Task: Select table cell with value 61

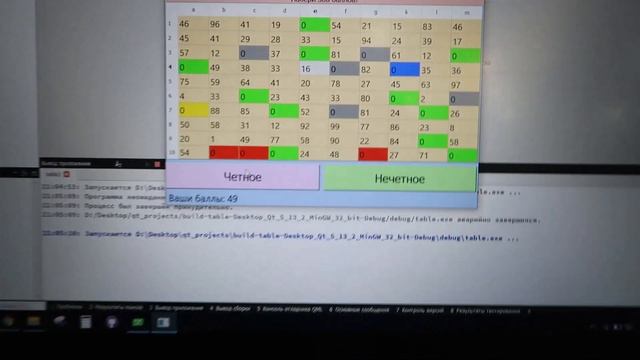Action: coord(405,55)
